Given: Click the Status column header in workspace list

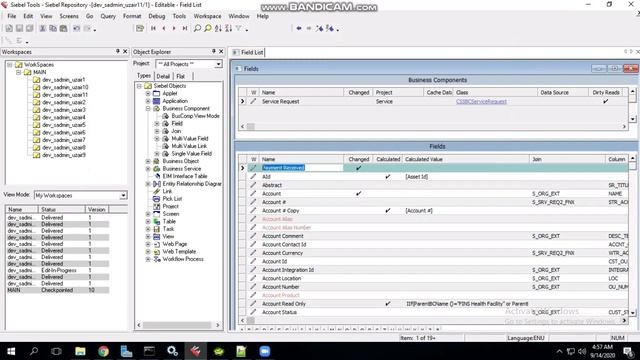Looking at the screenshot, I should click(x=62, y=209).
